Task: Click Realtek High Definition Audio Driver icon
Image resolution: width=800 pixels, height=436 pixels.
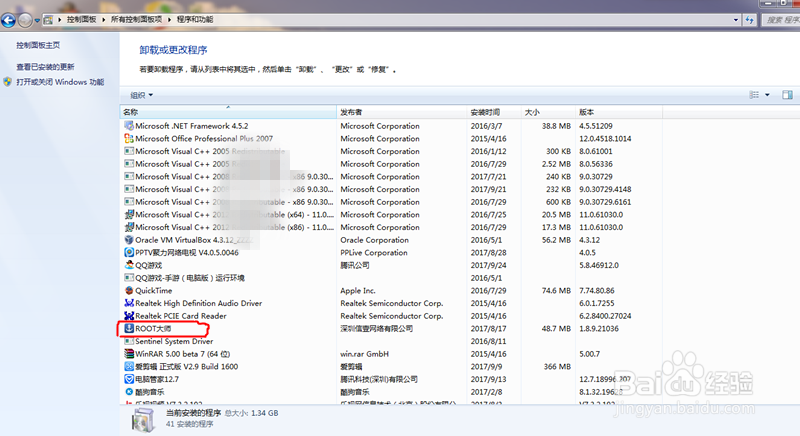Action: (129, 303)
